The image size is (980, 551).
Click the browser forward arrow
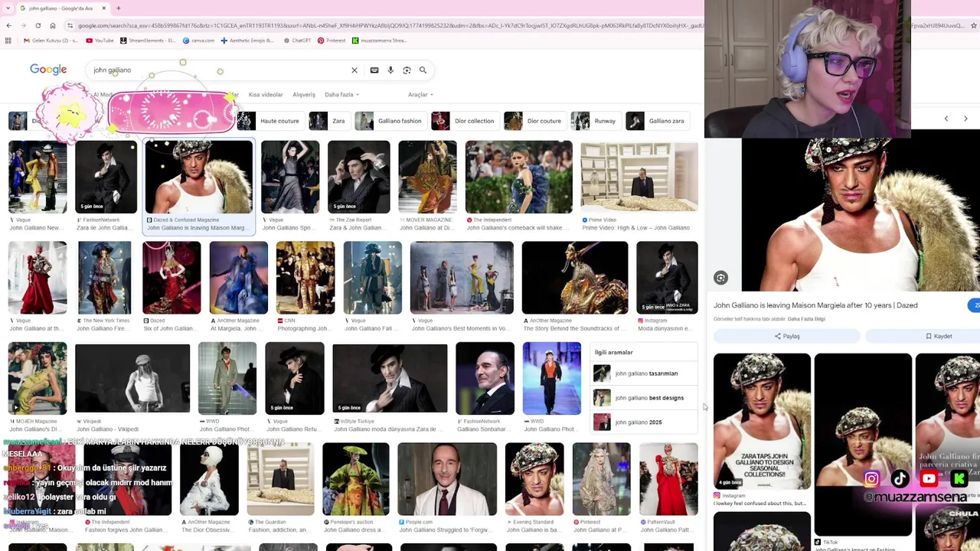pyautogui.click(x=23, y=25)
